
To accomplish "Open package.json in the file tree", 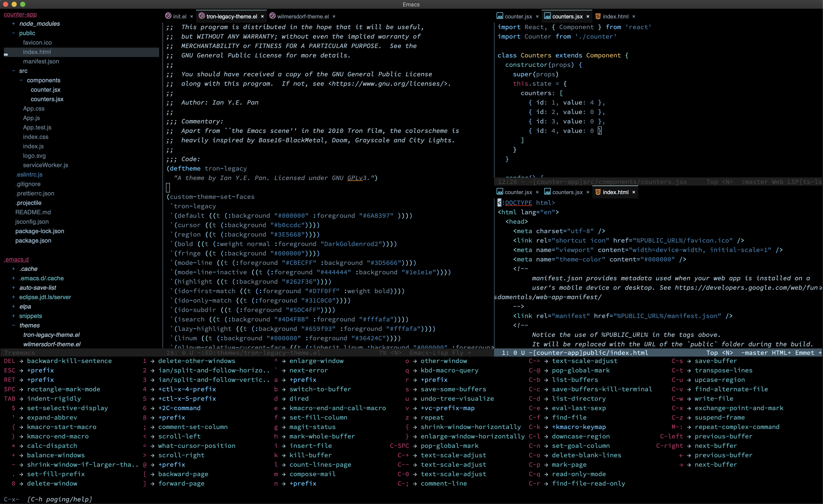I will [x=33, y=240].
